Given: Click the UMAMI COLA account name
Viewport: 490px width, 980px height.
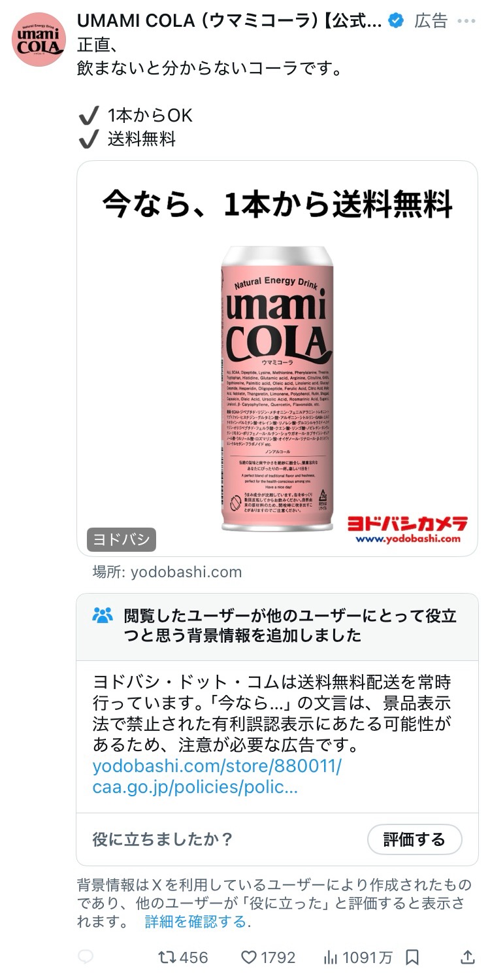Looking at the screenshot, I should [229, 21].
